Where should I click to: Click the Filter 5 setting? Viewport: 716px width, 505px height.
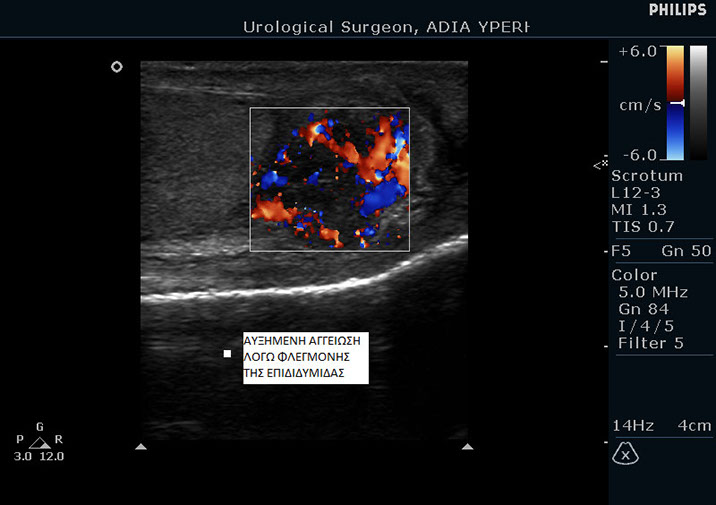pyautogui.click(x=651, y=343)
